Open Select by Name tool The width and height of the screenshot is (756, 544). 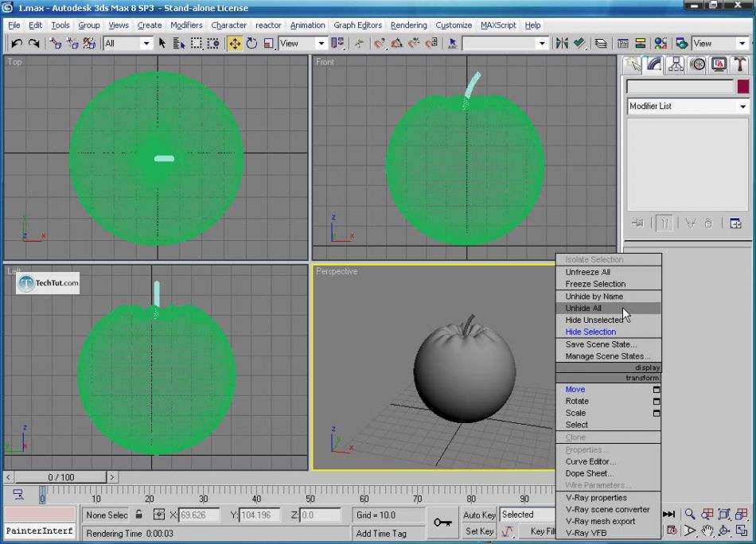tap(179, 44)
